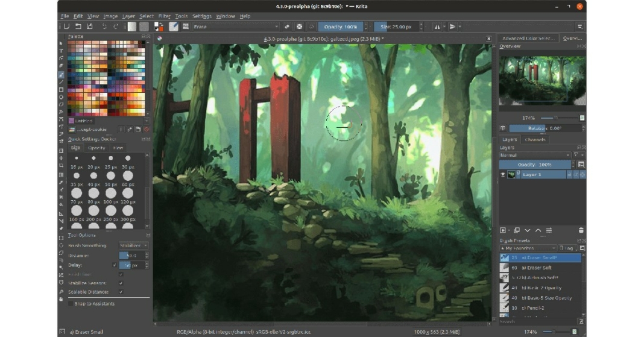
Task: Toggle horizontal mirror tool icon
Action: [437, 27]
